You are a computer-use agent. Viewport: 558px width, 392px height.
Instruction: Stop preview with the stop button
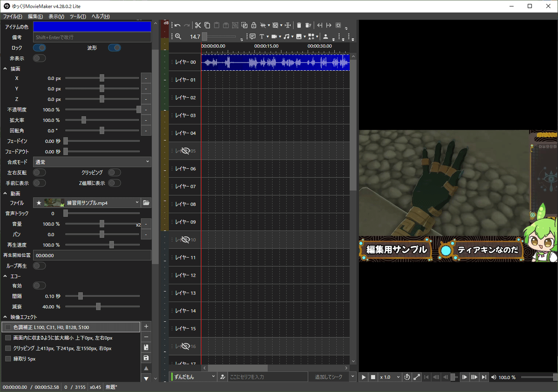pos(373,377)
